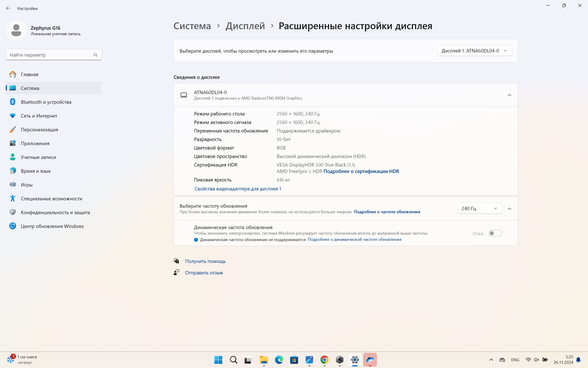Screen dimensions: 588x368
Task: Click the Игры gamepad icon
Action: click(13, 184)
